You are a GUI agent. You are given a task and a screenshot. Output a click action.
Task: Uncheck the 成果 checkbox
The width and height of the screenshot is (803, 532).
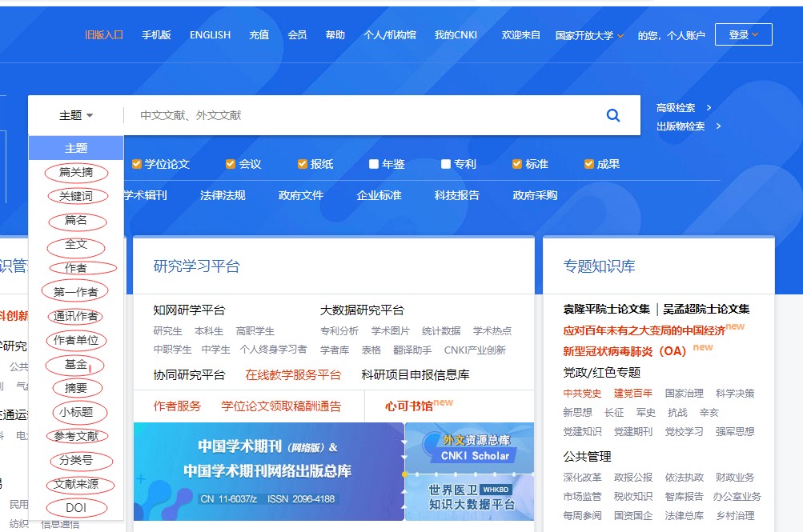coord(589,164)
